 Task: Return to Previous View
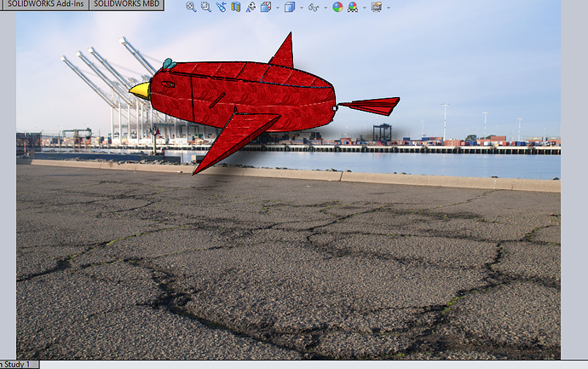[x=221, y=7]
